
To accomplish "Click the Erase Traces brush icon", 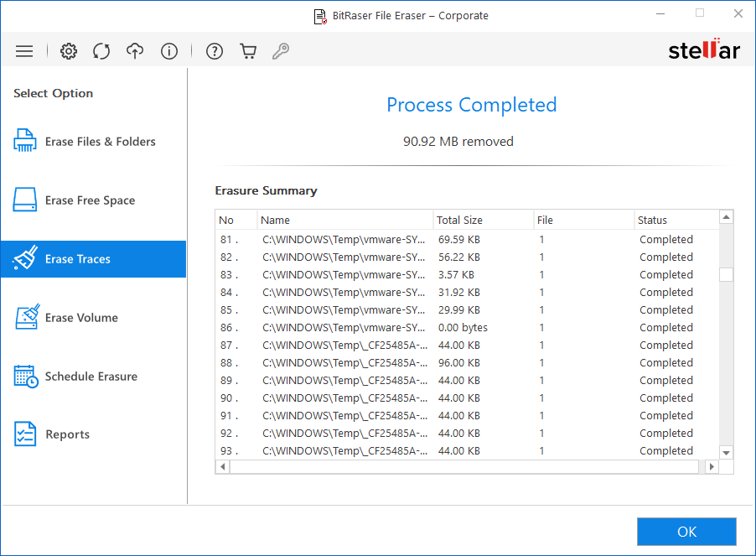I will (x=24, y=258).
